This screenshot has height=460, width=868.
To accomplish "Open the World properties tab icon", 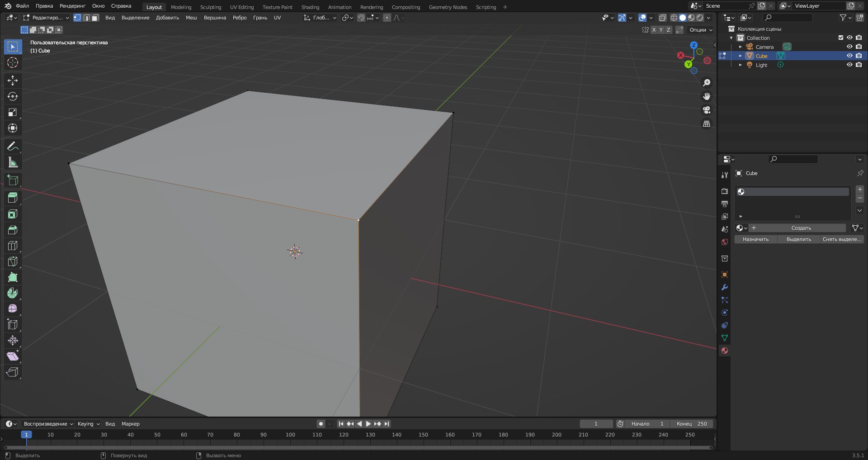I will pos(725,242).
